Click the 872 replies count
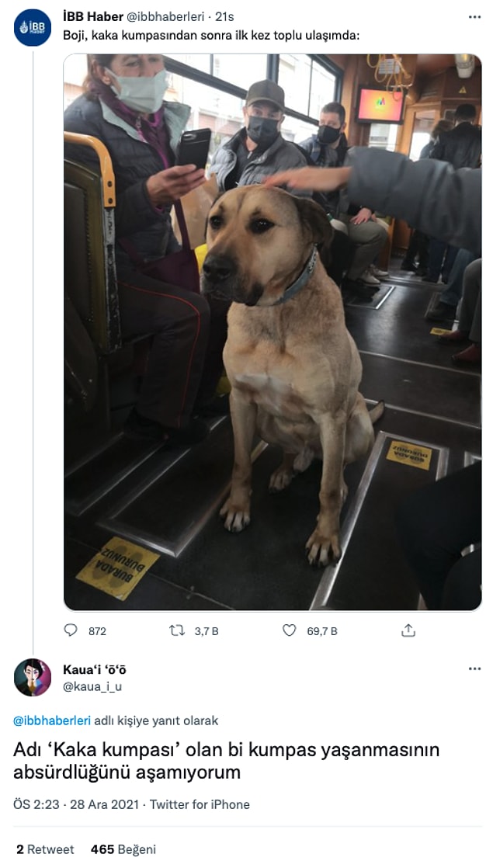Viewport: 493px width, 868px height. point(97,631)
